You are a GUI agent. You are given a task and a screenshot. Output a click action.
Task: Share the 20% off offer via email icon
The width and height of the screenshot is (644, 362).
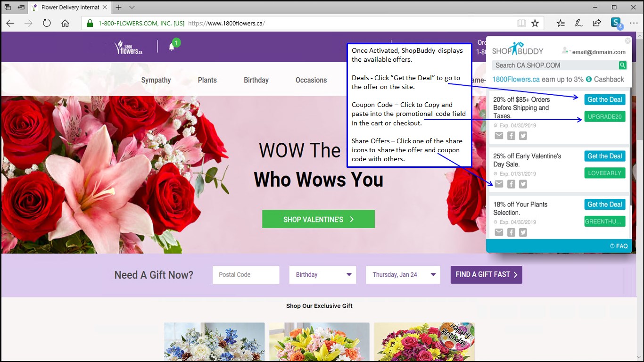(499, 136)
